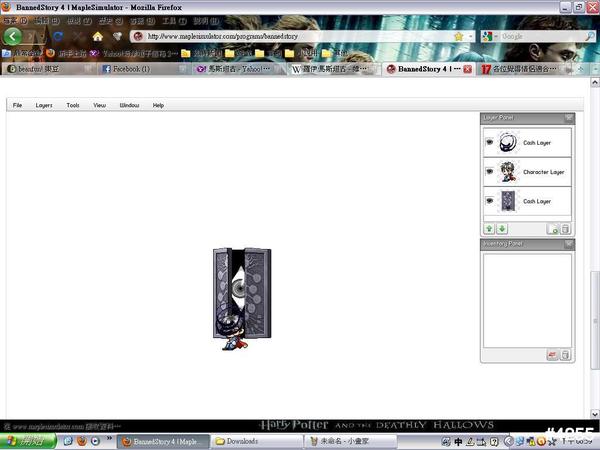This screenshot has height=450, width=600.
Task: Move layer down with green down arrow
Action: (501, 229)
